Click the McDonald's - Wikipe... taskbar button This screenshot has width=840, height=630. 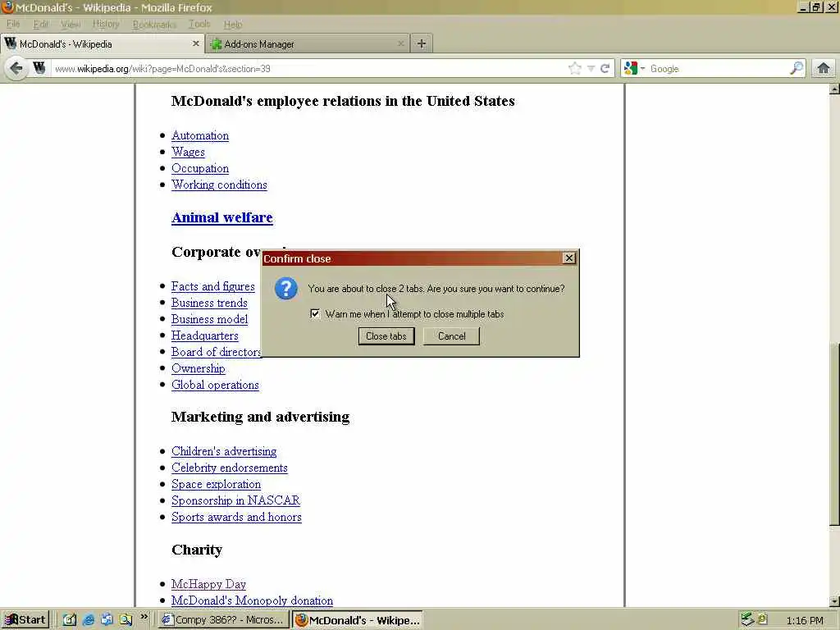pos(358,620)
